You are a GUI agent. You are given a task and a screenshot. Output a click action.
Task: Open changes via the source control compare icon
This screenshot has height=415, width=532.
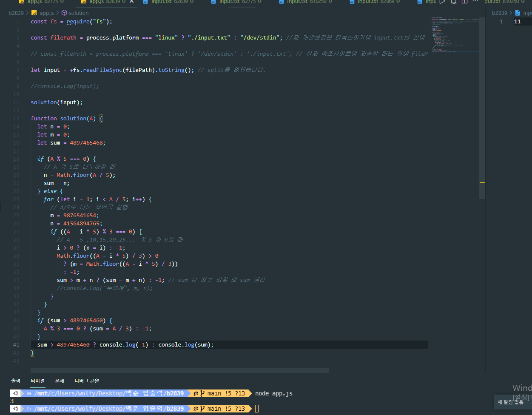pos(453,2)
